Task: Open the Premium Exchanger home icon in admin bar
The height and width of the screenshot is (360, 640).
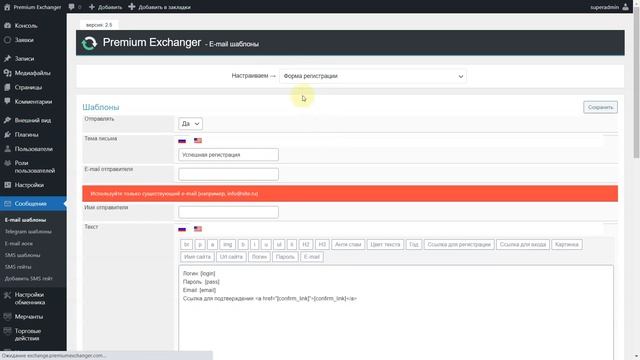Action: point(7,7)
